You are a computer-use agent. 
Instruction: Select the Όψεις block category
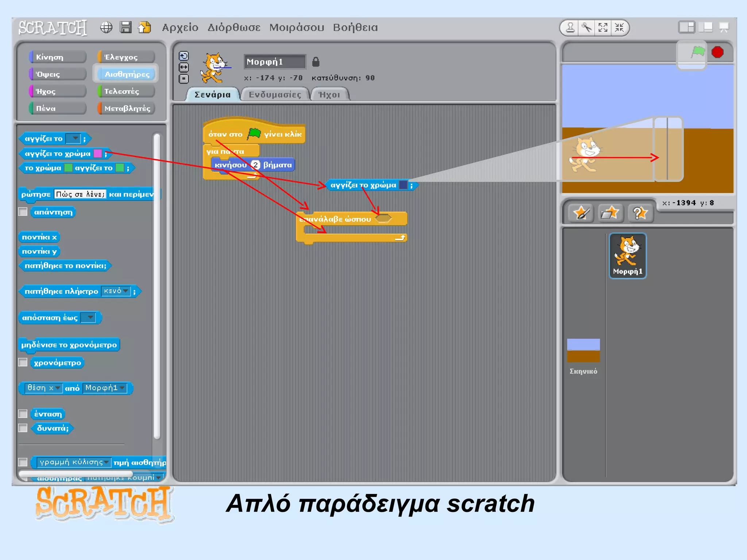(57, 74)
